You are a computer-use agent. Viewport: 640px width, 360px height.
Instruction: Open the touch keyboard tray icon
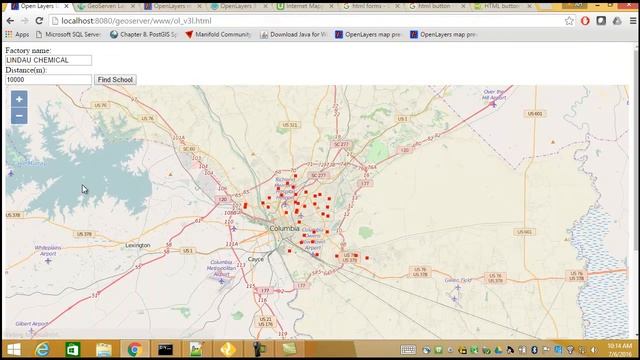pyautogui.click(x=408, y=350)
